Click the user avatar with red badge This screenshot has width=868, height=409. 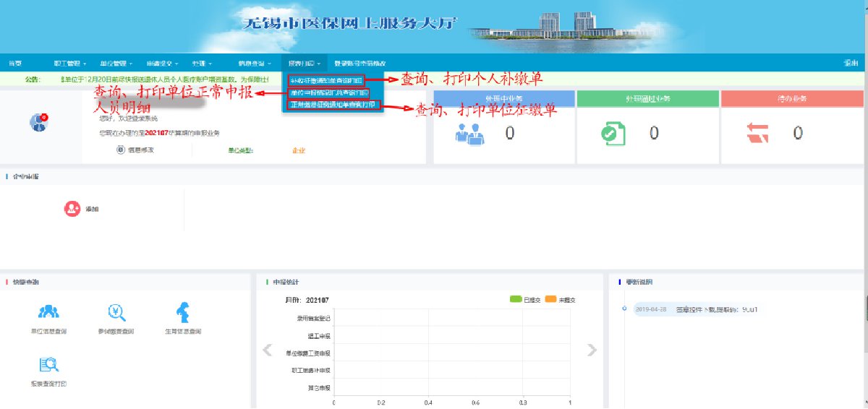38,122
